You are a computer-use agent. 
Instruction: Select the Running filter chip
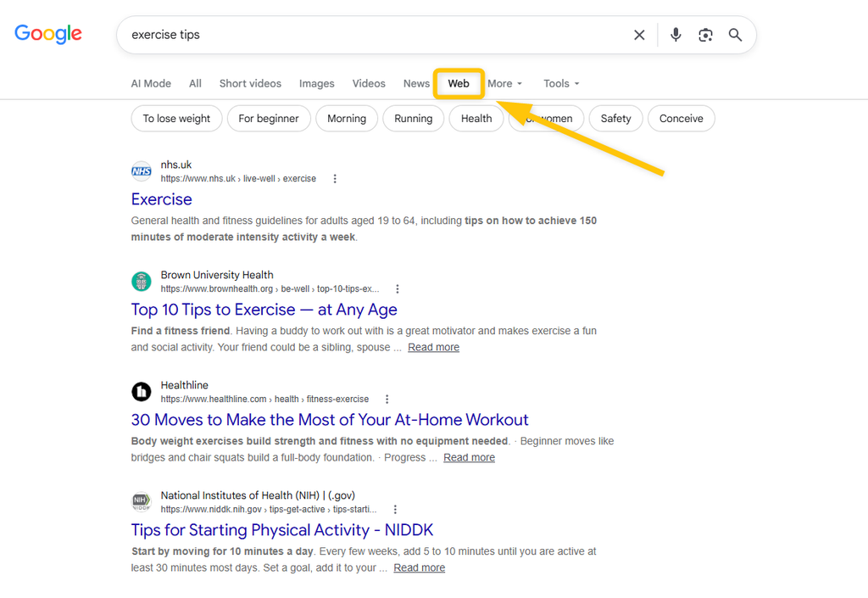click(x=413, y=119)
